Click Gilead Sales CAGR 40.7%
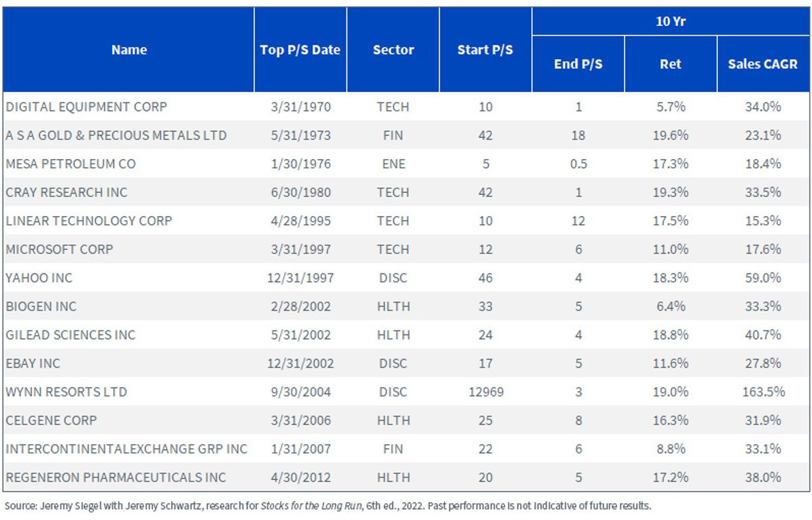Image resolution: width=812 pixels, height=520 pixels. tap(763, 334)
